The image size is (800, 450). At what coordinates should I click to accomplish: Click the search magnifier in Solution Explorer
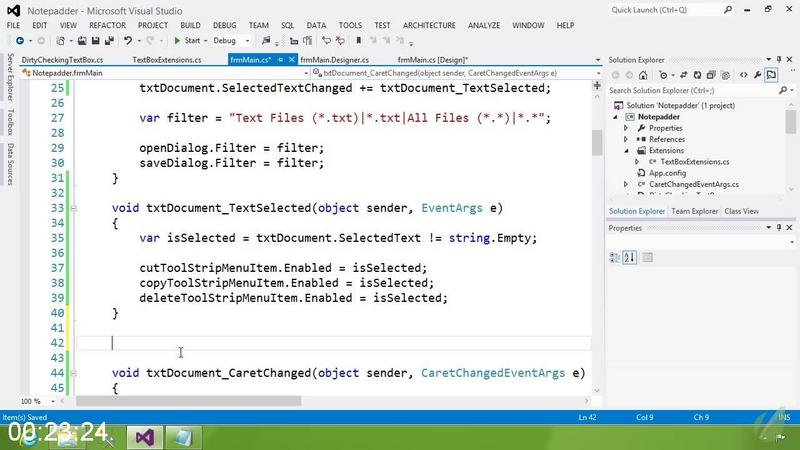(783, 90)
